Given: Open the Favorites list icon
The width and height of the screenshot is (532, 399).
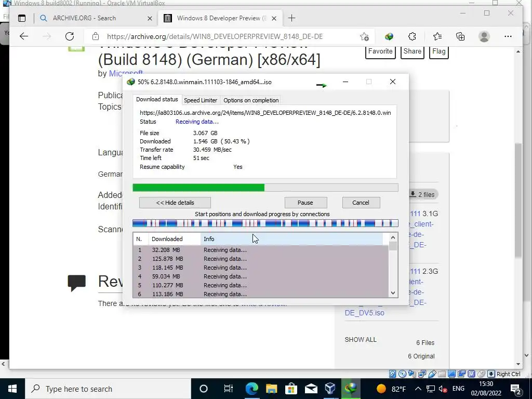Looking at the screenshot, I should point(437,36).
